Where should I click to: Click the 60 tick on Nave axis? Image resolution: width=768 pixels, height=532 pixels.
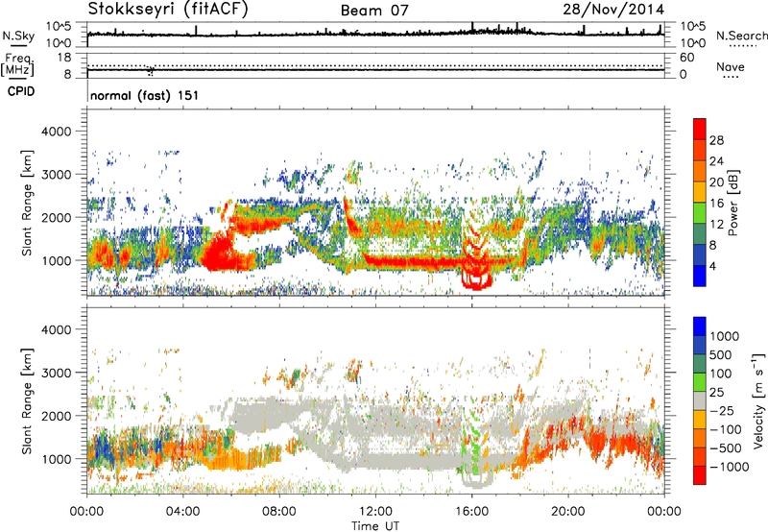687,58
